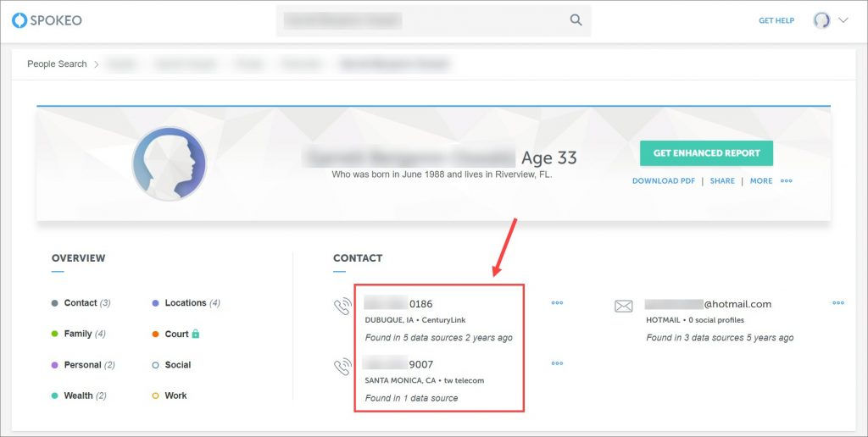Click the email envelope icon
The width and height of the screenshot is (868, 437).
tap(624, 306)
